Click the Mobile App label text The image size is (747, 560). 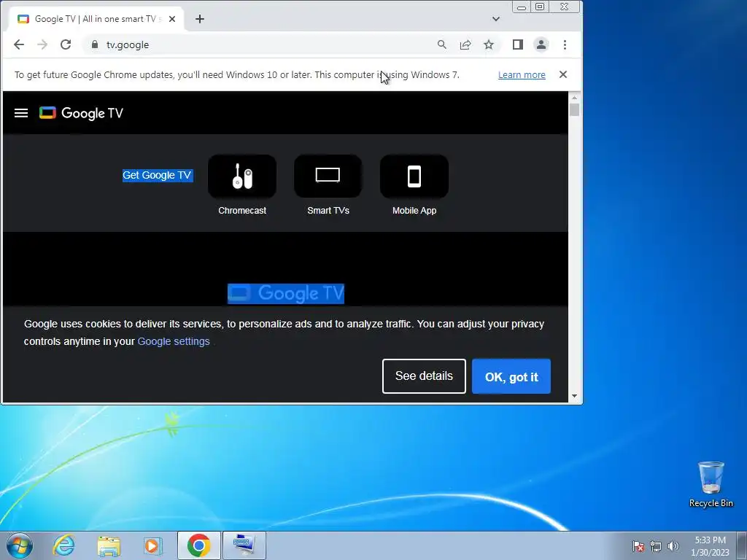414,211
